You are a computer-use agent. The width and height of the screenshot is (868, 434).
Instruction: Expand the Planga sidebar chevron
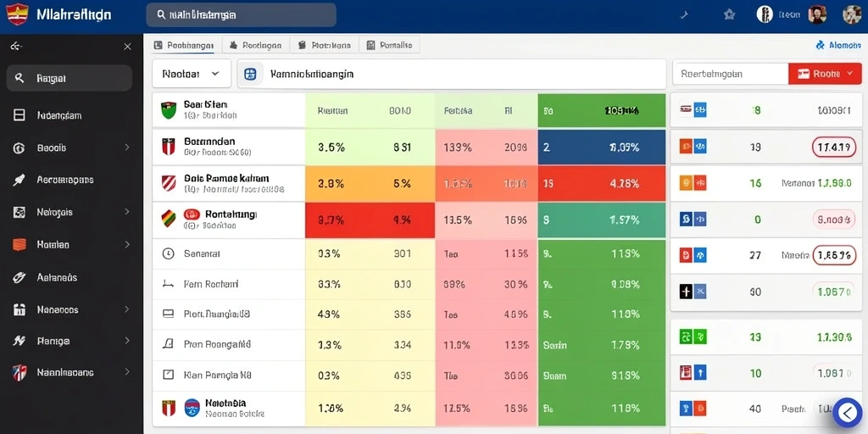click(127, 341)
